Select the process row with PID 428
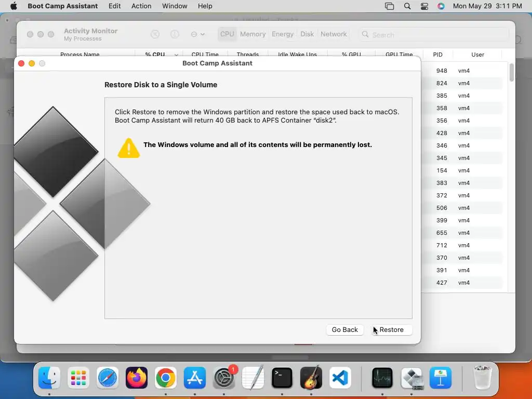Viewport: 532px width, 399px height. point(461,133)
